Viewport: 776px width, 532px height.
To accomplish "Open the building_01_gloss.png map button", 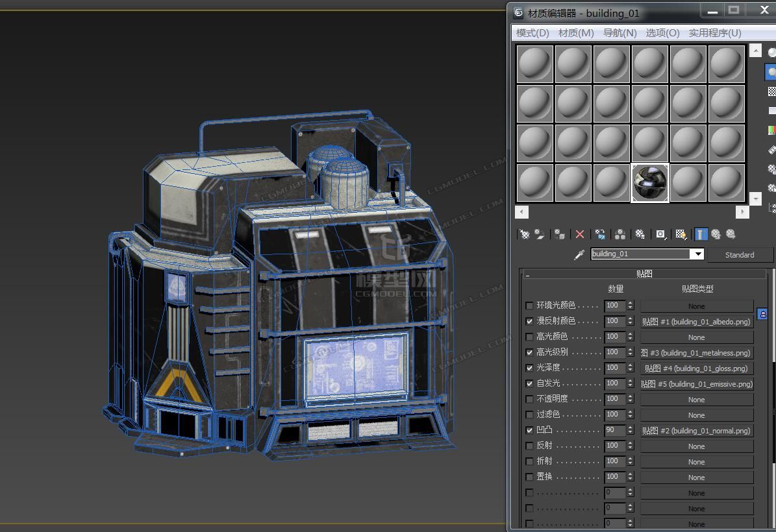I will tap(697, 369).
